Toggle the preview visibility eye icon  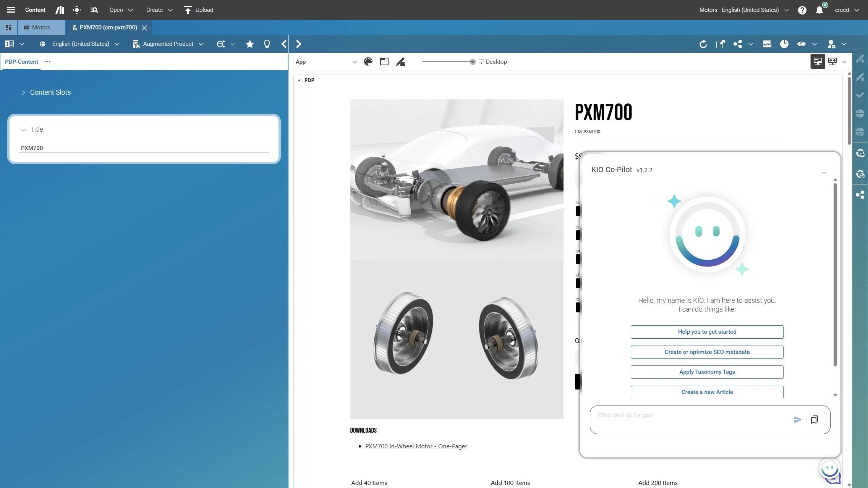(802, 44)
